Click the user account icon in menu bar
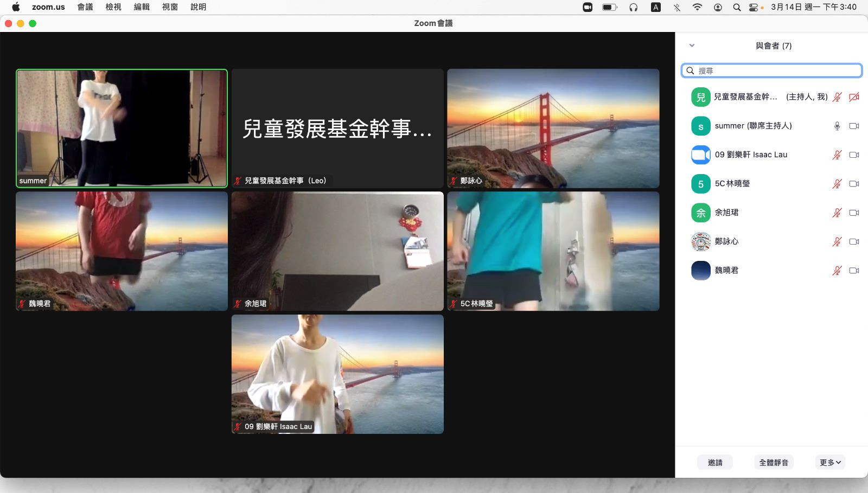This screenshot has width=868, height=493. pos(718,7)
